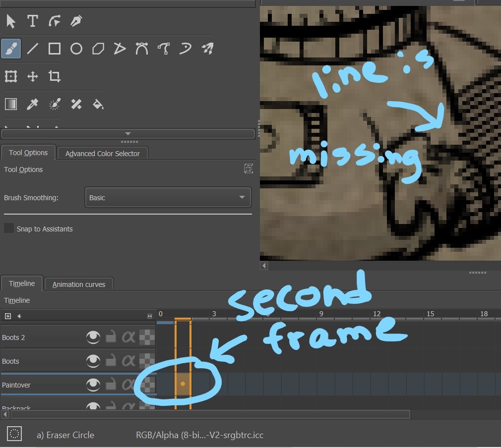
Task: Switch to the Tool Options tab
Action: coord(28,153)
